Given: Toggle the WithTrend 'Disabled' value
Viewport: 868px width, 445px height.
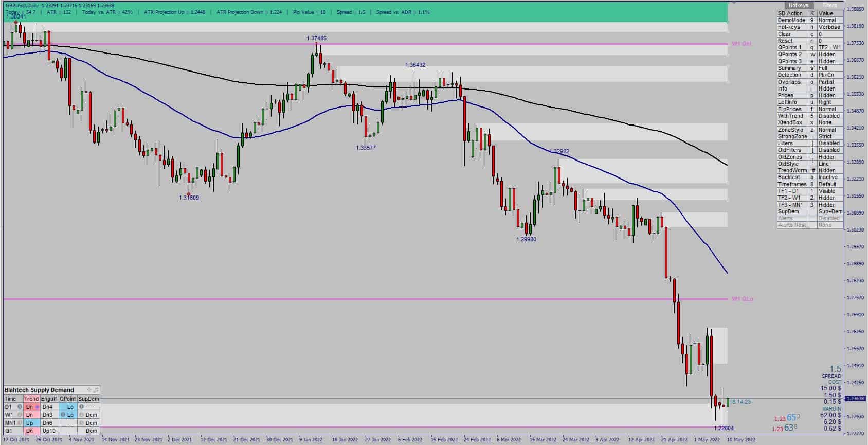Looking at the screenshot, I should tap(830, 116).
